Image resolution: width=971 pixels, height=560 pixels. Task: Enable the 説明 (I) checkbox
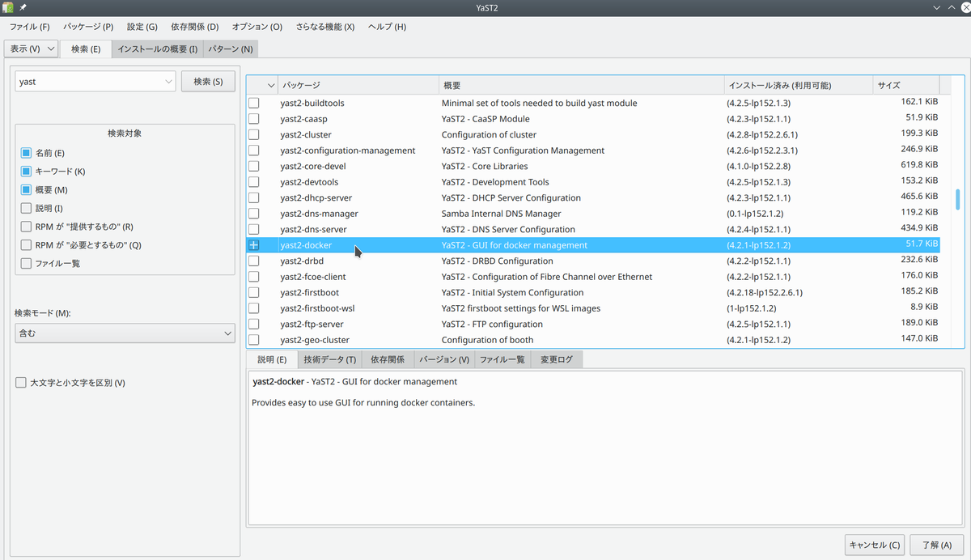26,209
